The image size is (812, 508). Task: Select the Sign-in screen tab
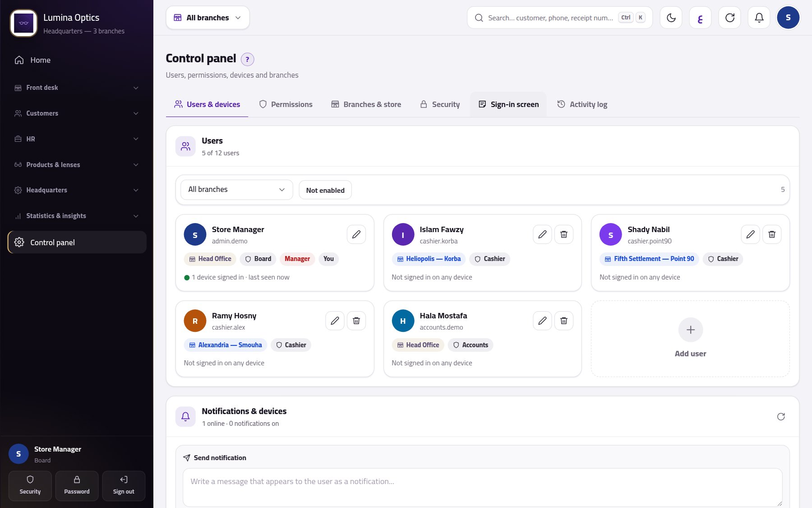tap(508, 104)
